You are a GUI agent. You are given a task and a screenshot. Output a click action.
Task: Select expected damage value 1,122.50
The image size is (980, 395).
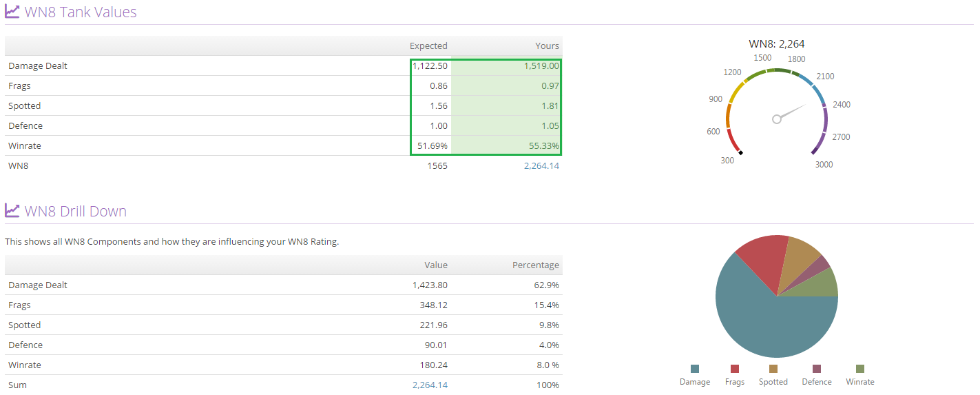tap(430, 65)
